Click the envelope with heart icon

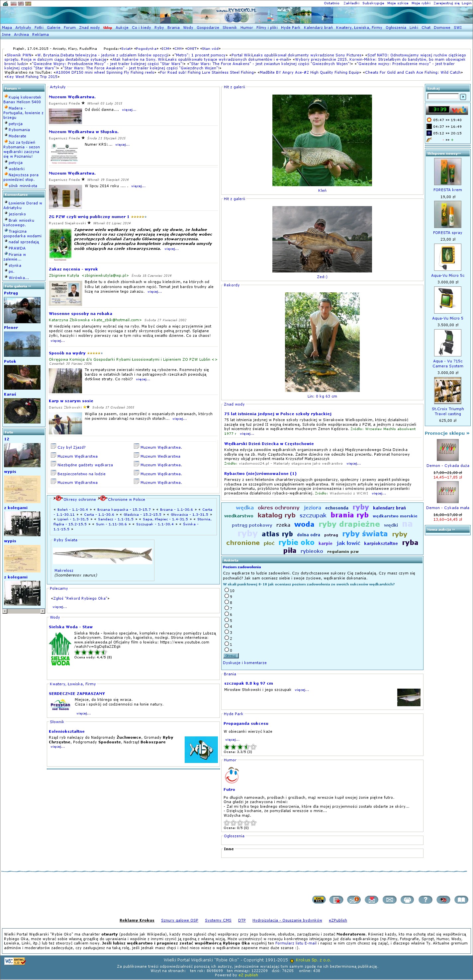tap(371, 899)
